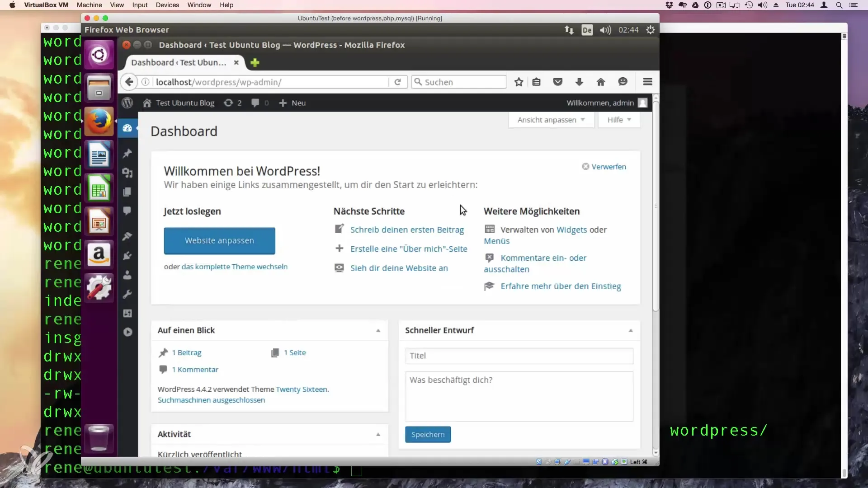Launch LibreOffice Impress from launcher
868x488 pixels.
(x=99, y=221)
